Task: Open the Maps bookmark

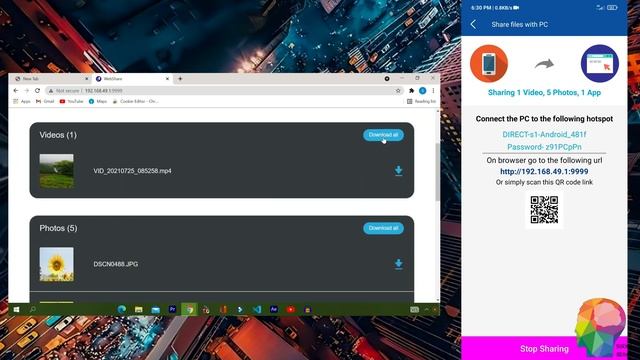Action: click(x=98, y=101)
